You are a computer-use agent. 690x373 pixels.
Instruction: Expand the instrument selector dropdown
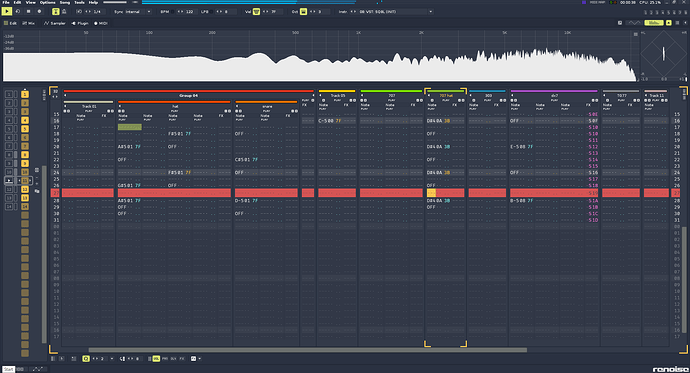tap(430, 11)
